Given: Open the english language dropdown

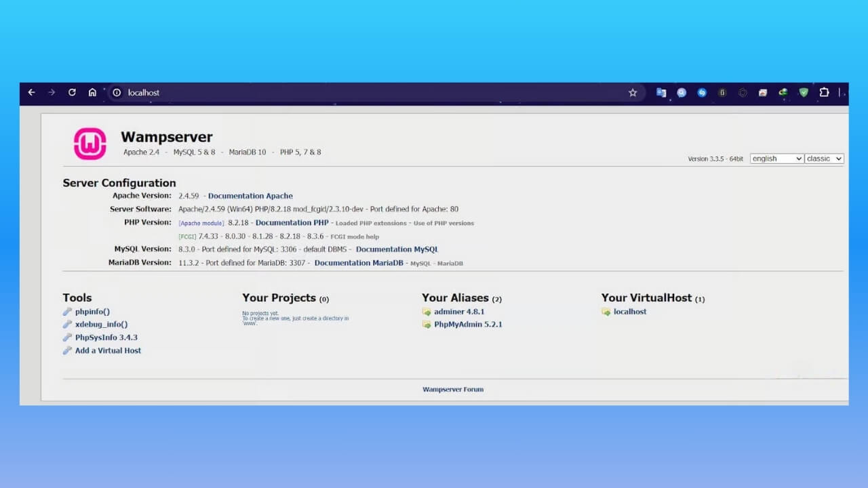Looking at the screenshot, I should click(776, 159).
